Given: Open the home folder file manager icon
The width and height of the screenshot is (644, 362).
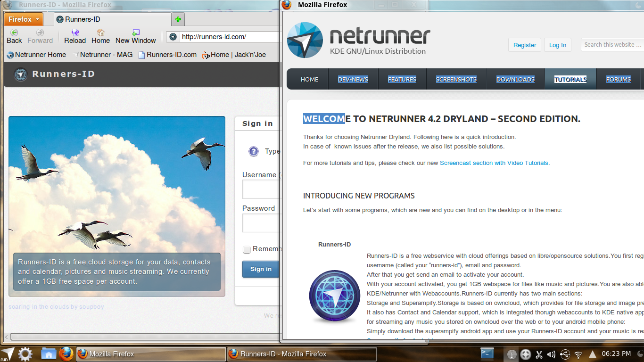Looking at the screenshot, I should pos(49,354).
